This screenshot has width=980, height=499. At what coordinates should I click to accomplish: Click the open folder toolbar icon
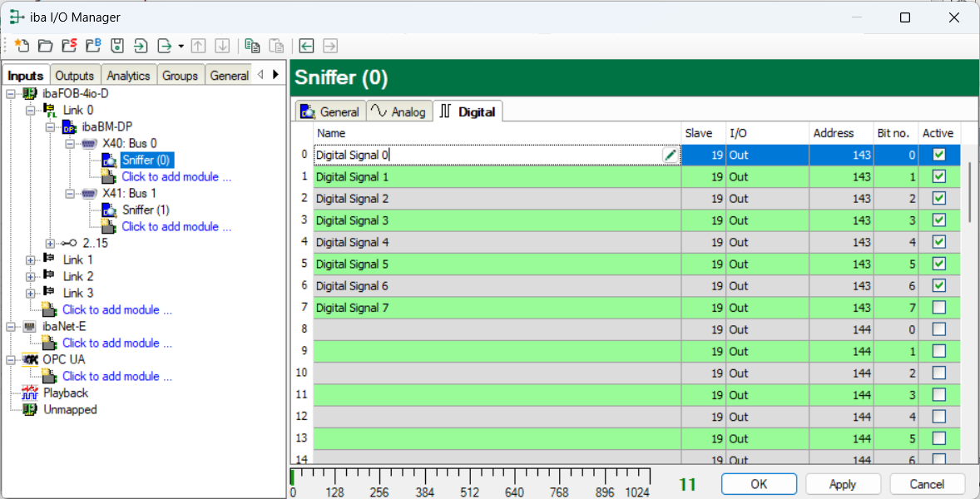coord(45,46)
